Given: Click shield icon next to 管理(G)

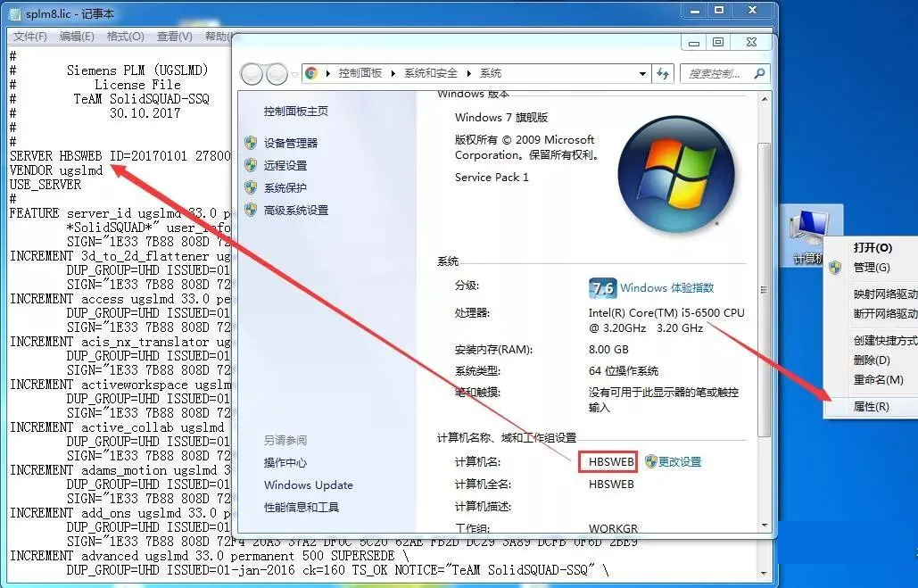Looking at the screenshot, I should pos(835,268).
